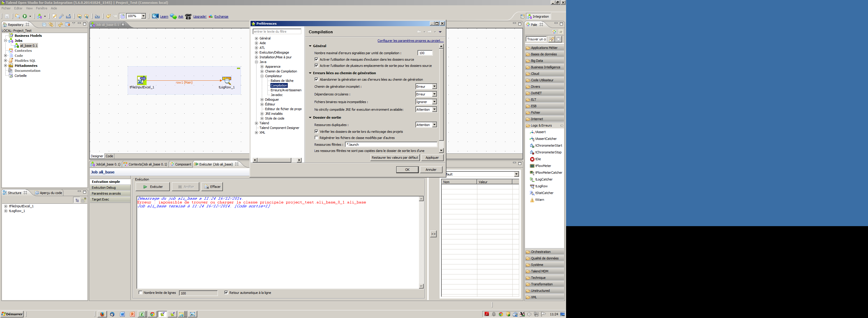Click the Refresh icon in the Repository toolbar
The width and height of the screenshot is (868, 318).
(60, 24)
